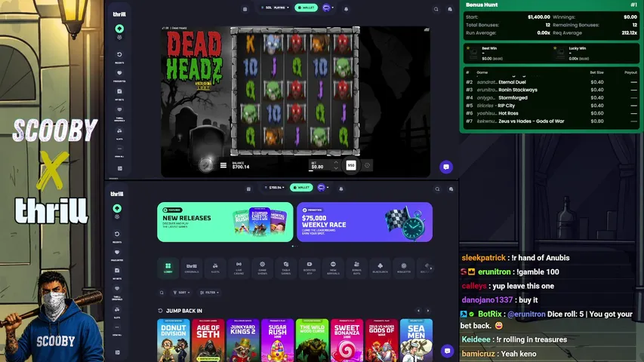Image resolution: width=644 pixels, height=362 pixels.
Task: Open Favourites in top game window sidebar
Action: tap(119, 75)
